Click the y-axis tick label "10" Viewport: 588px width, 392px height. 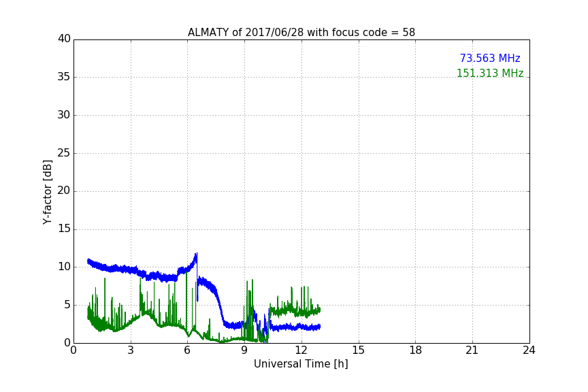64,267
